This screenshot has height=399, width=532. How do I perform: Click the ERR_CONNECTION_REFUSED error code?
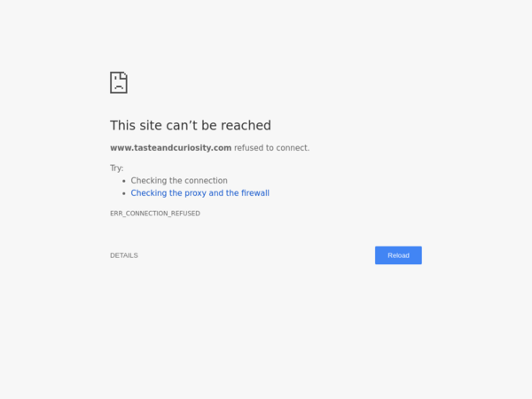(155, 214)
